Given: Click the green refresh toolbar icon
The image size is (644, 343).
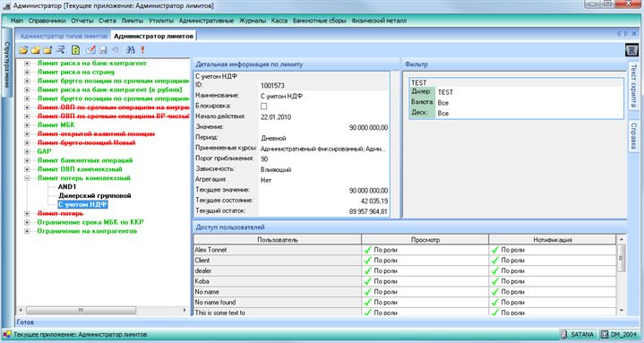Looking at the screenshot, I should tap(75, 50).
